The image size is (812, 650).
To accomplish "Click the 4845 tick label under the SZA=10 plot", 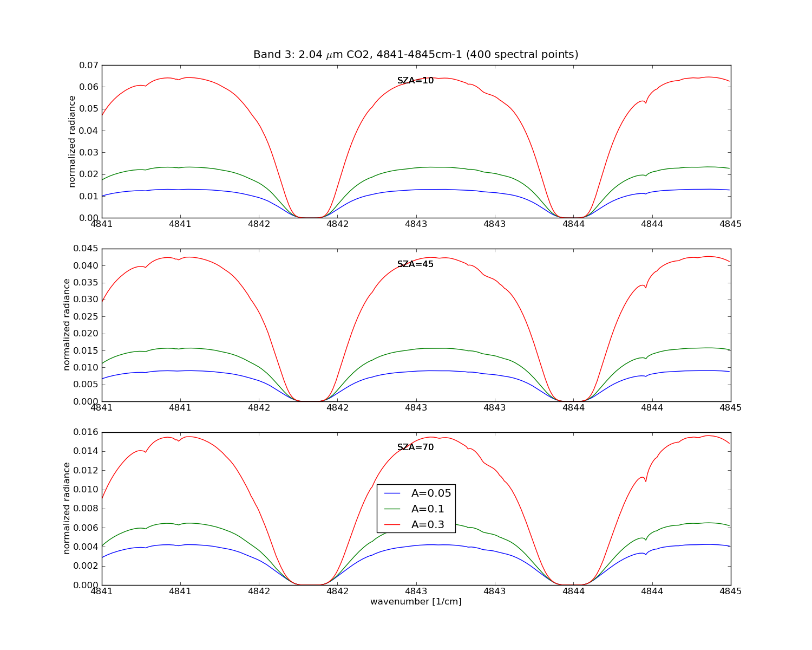I will (731, 224).
